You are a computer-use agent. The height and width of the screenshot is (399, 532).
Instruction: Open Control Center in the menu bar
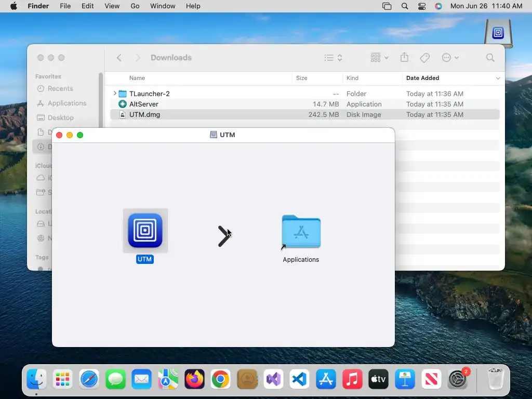pos(422,6)
